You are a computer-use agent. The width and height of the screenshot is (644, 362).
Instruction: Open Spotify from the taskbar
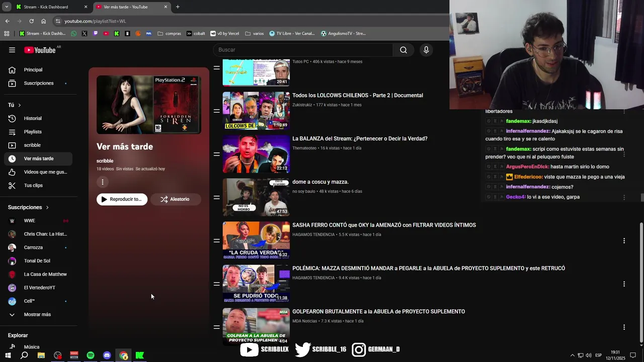click(91, 355)
